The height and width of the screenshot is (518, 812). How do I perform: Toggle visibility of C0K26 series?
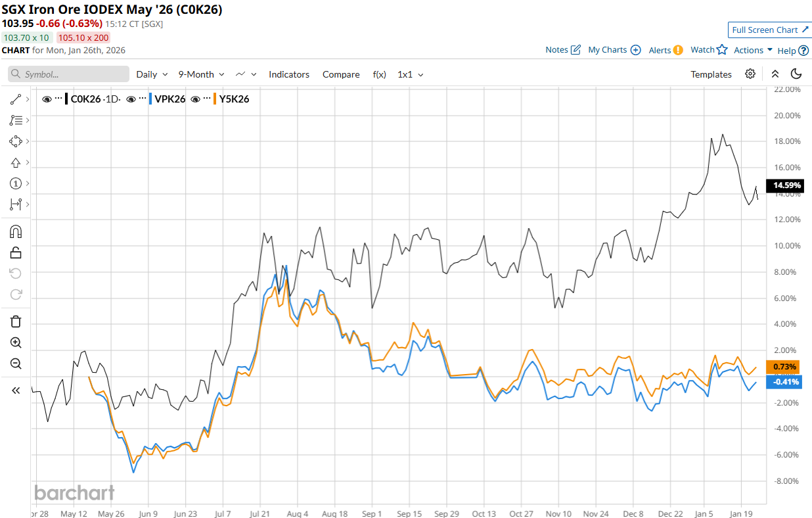pos(47,99)
